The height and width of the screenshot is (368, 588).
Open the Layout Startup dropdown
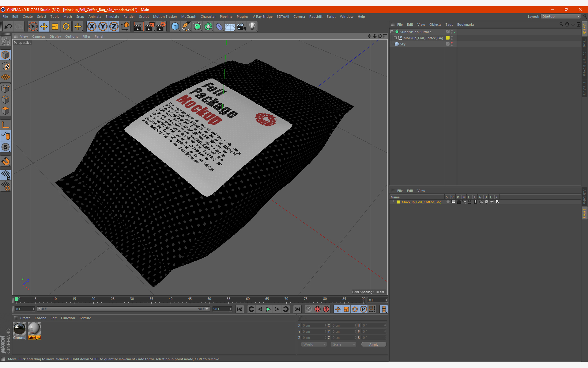click(561, 17)
